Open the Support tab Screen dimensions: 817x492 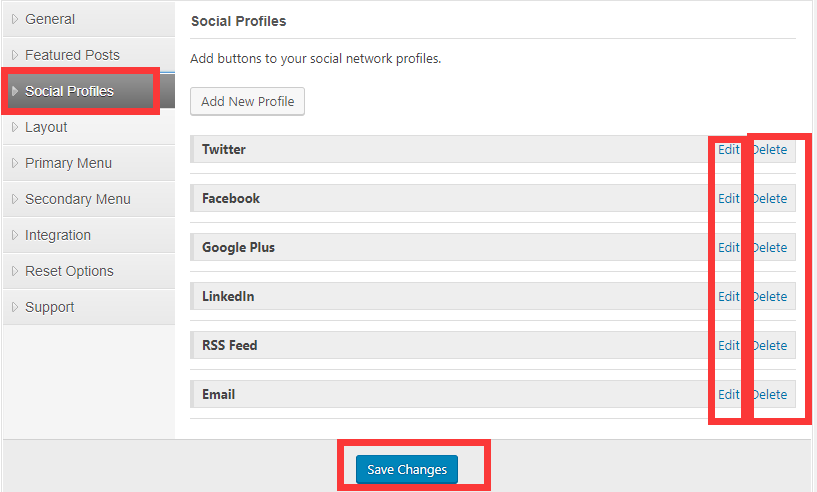tap(89, 307)
